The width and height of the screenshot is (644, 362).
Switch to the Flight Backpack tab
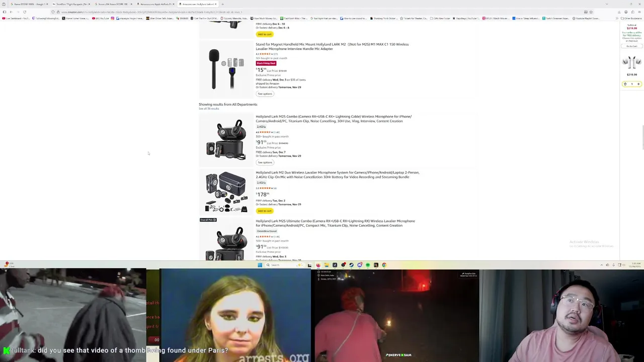(x=70, y=4)
